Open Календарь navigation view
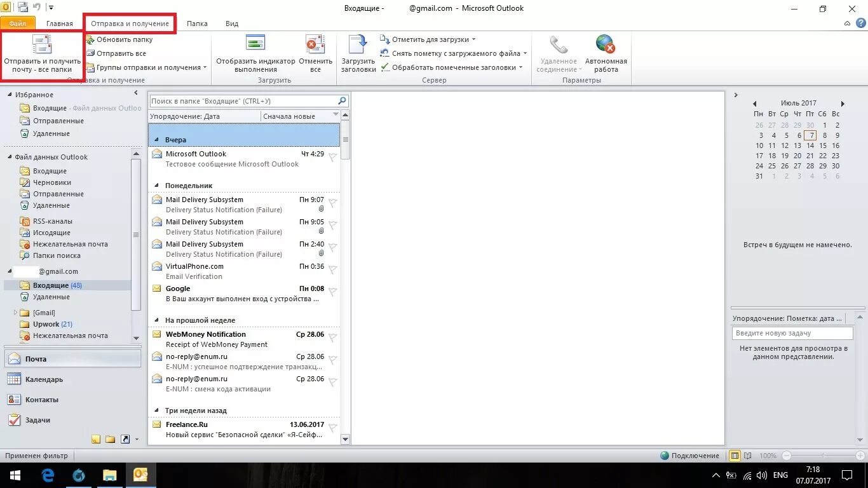The image size is (868, 488). (72, 379)
